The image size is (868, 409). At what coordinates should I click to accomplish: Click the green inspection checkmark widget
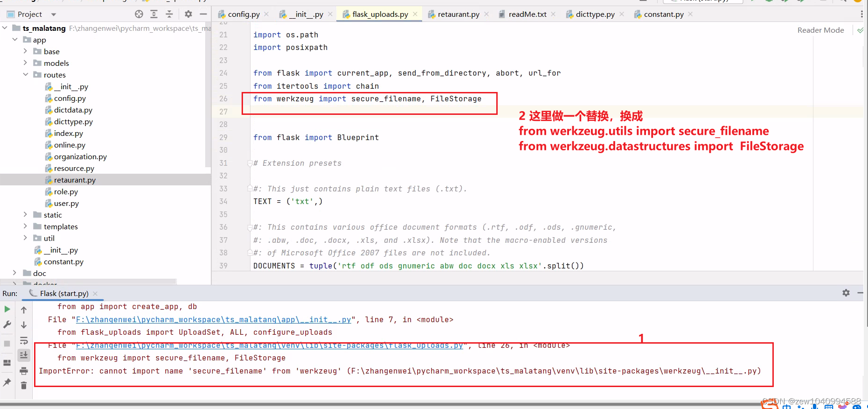tap(860, 30)
